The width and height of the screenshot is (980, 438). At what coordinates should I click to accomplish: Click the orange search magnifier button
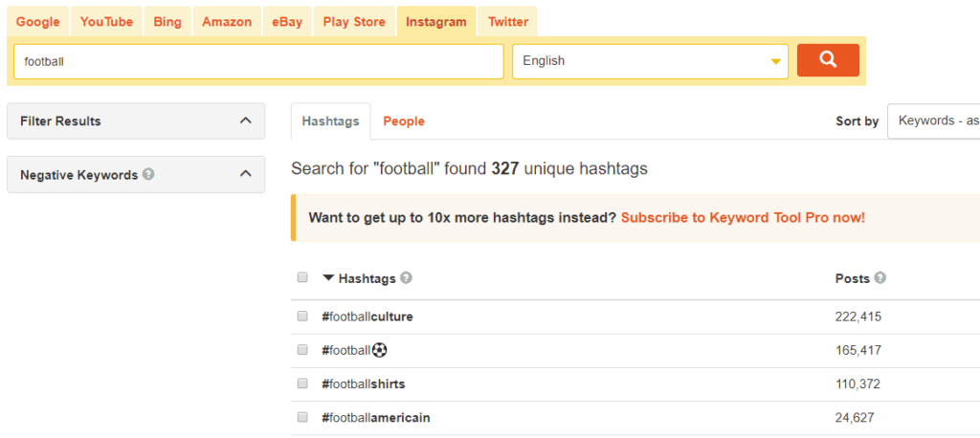[x=828, y=60]
